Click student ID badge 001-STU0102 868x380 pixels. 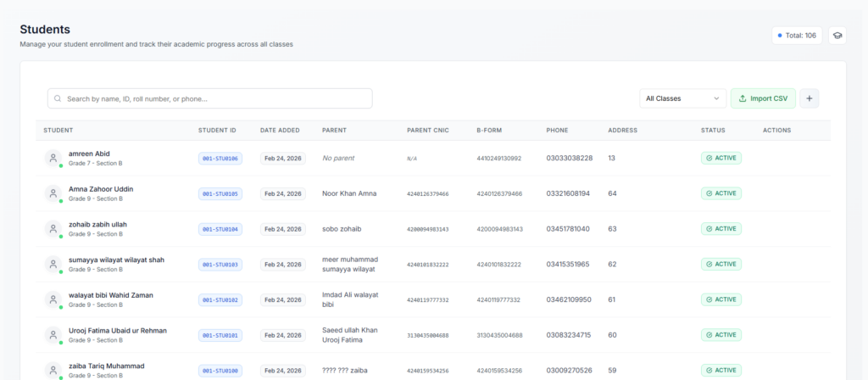[x=220, y=300]
